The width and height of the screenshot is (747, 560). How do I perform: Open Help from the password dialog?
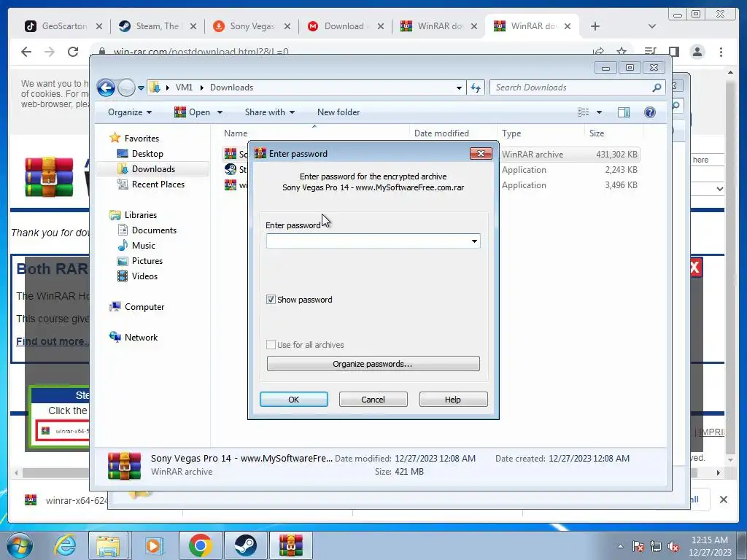[453, 399]
